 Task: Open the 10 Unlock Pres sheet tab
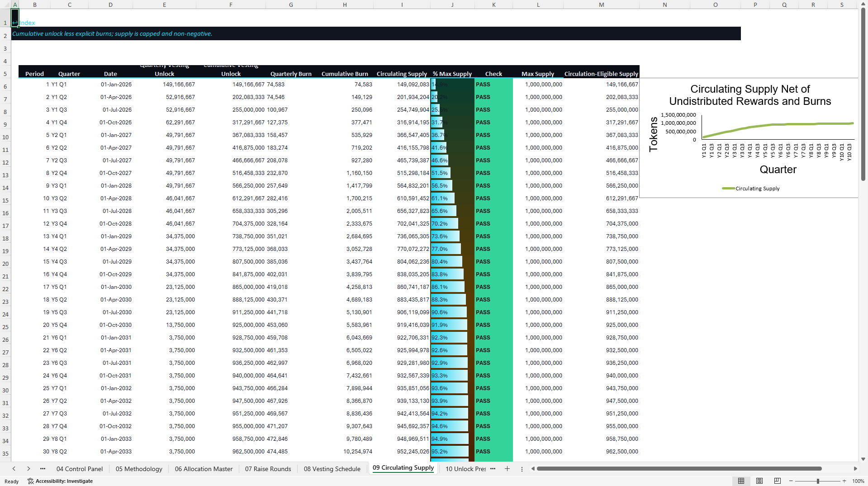point(465,469)
